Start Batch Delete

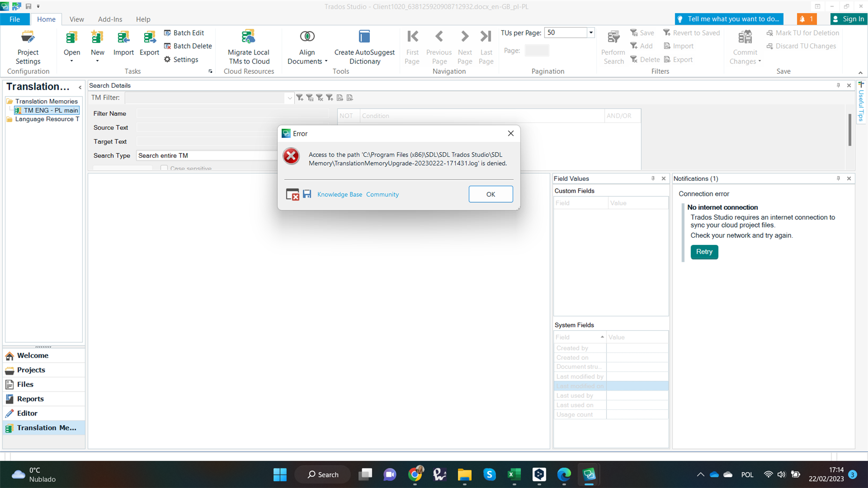(x=188, y=46)
